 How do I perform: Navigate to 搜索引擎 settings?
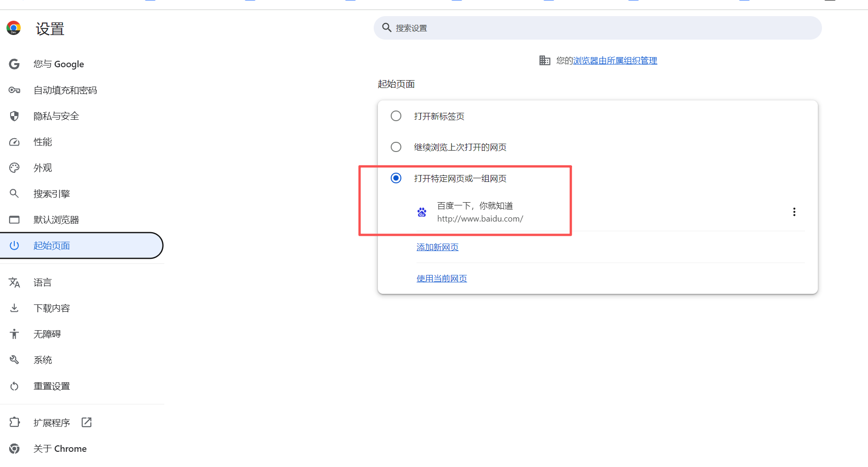pyautogui.click(x=81, y=193)
